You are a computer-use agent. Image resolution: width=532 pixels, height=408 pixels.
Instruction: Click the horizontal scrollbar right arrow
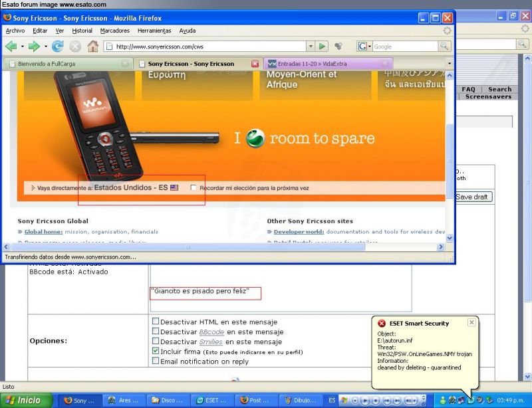tap(441, 247)
